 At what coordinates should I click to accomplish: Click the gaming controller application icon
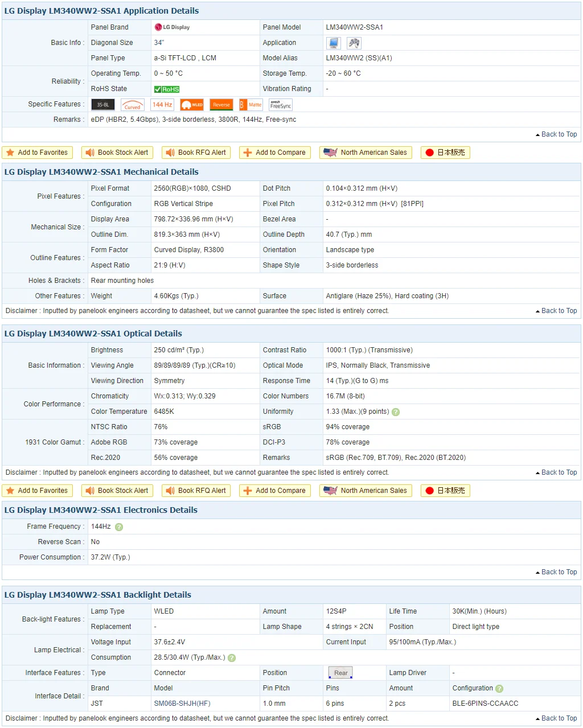tap(354, 43)
